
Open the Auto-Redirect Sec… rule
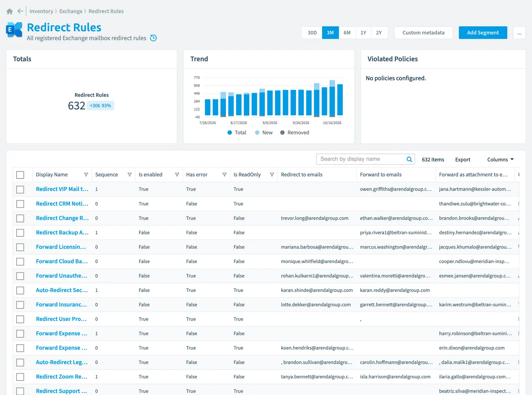62,290
